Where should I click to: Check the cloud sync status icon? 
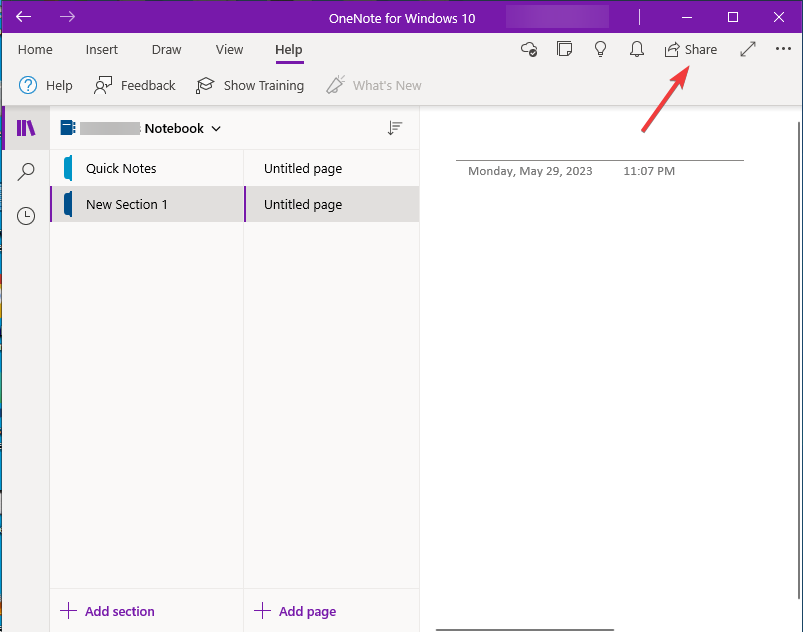[x=529, y=50]
